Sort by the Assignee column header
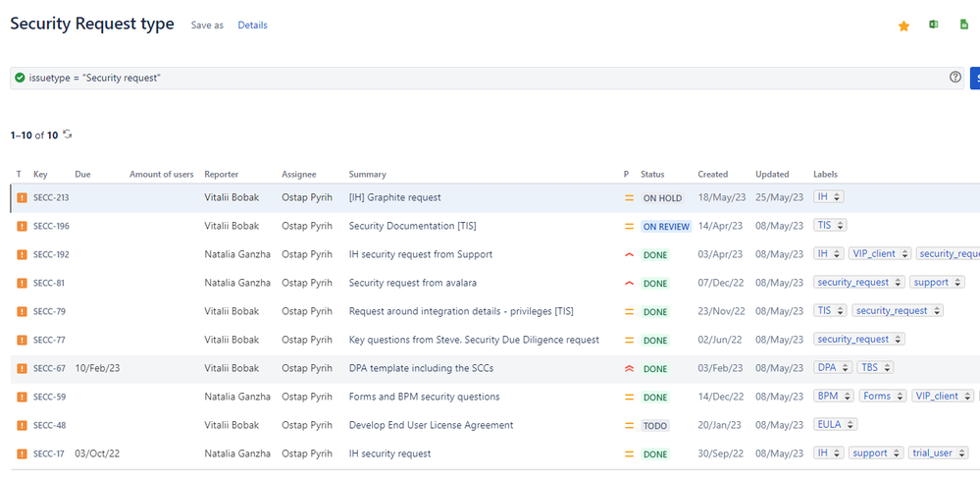Viewport: 980px width, 481px height. [x=299, y=175]
